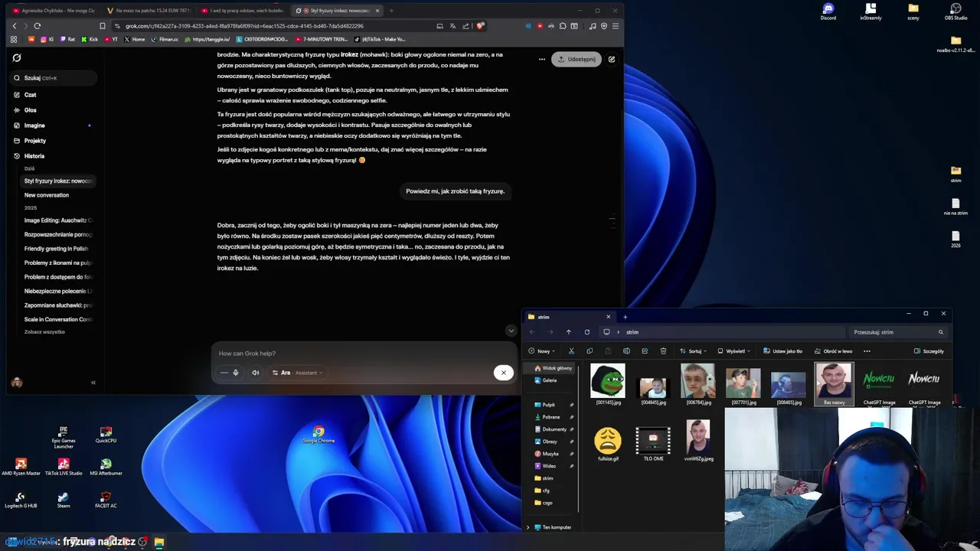Open Projekty in the Grok sidebar
The width and height of the screenshot is (980, 551).
click(34, 141)
